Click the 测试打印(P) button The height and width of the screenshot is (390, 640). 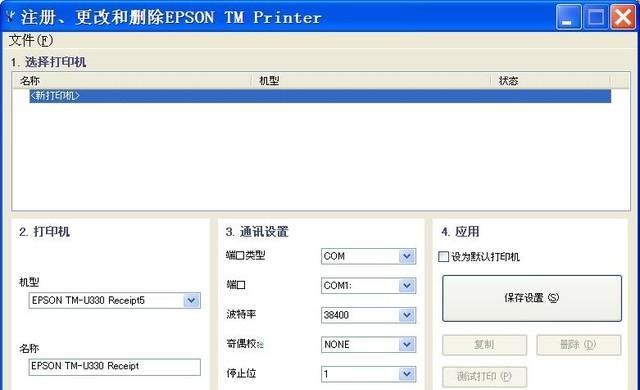click(484, 377)
